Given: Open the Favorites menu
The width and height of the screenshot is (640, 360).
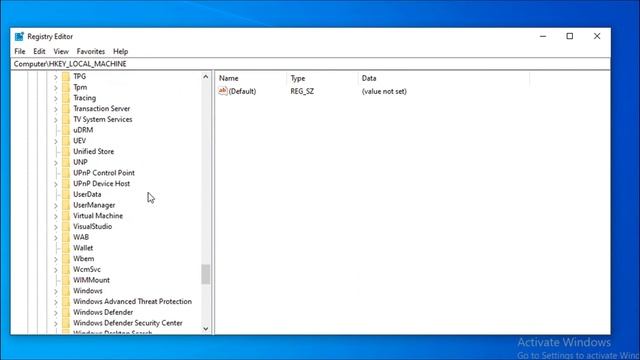Looking at the screenshot, I should 91,51.
